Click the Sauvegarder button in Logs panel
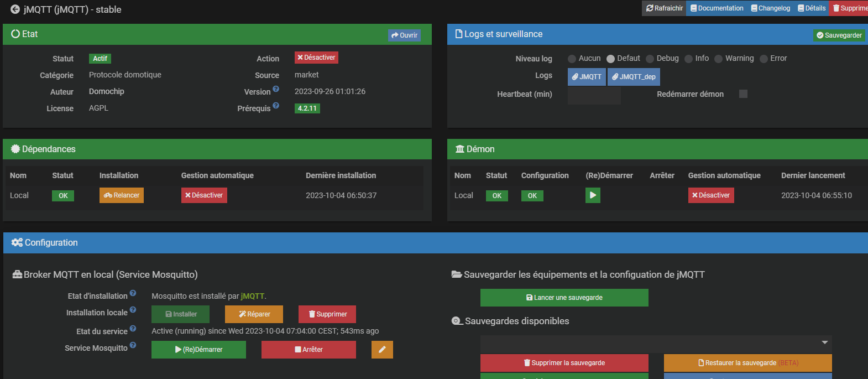The width and height of the screenshot is (868, 379). click(839, 35)
